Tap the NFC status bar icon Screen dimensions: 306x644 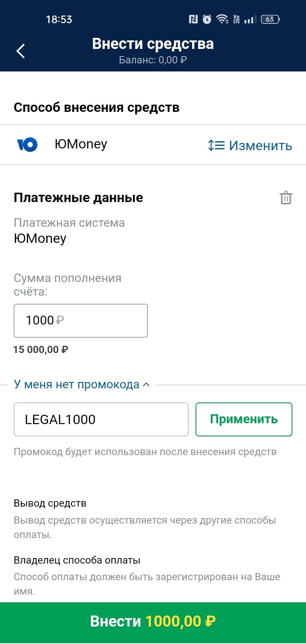click(193, 19)
